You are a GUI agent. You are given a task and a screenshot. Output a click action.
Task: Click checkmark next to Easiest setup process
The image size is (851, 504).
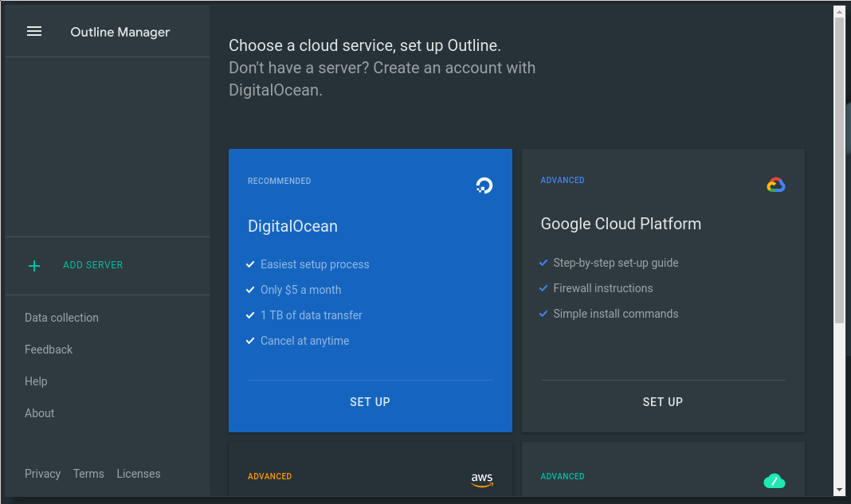click(x=250, y=264)
